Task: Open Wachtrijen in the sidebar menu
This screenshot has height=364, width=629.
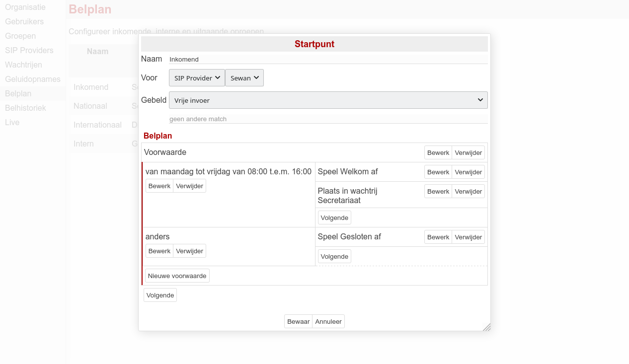Action: pyautogui.click(x=23, y=65)
